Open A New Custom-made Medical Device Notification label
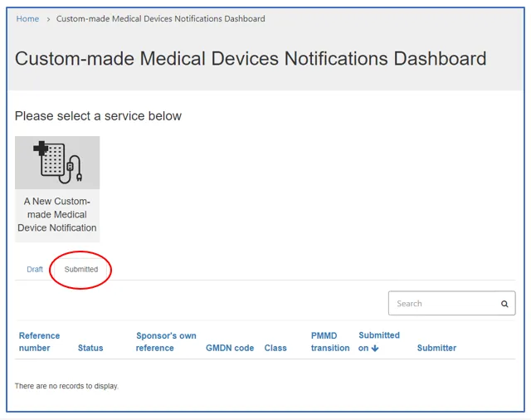531x420 pixels. click(57, 214)
